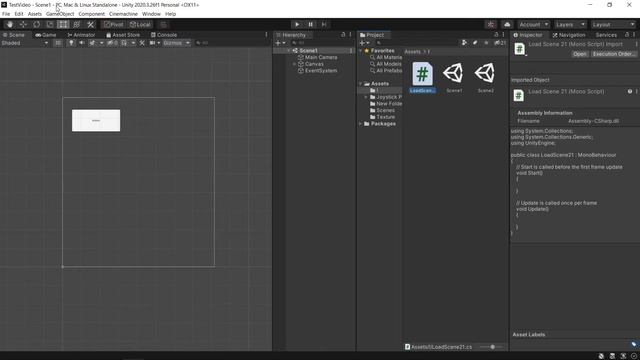Select EventSystem in Hierarchy
This screenshot has height=360, width=640.
click(321, 71)
